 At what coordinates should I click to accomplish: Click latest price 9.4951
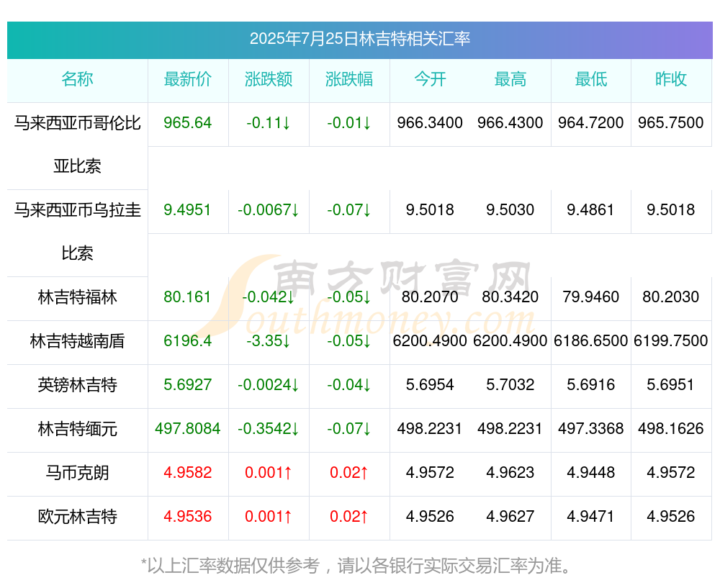(x=188, y=210)
